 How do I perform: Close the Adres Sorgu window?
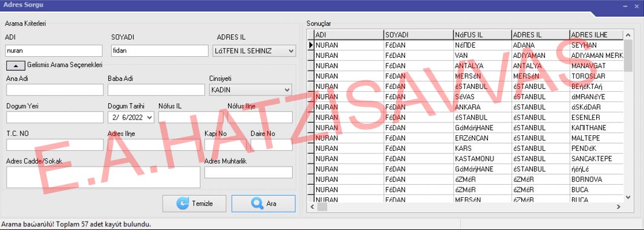click(636, 6)
